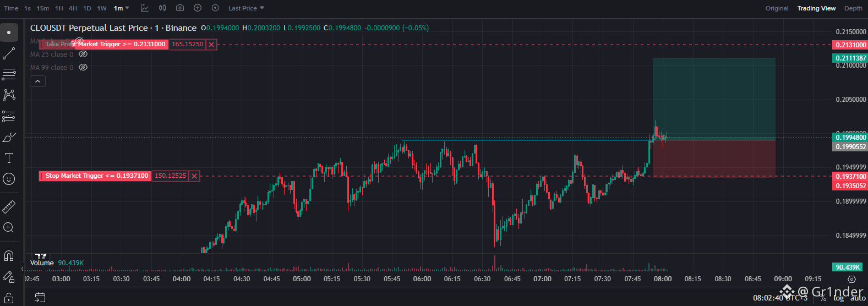868x306 pixels.
Task: Click the take profit quantity 165.15250
Action: click(187, 45)
